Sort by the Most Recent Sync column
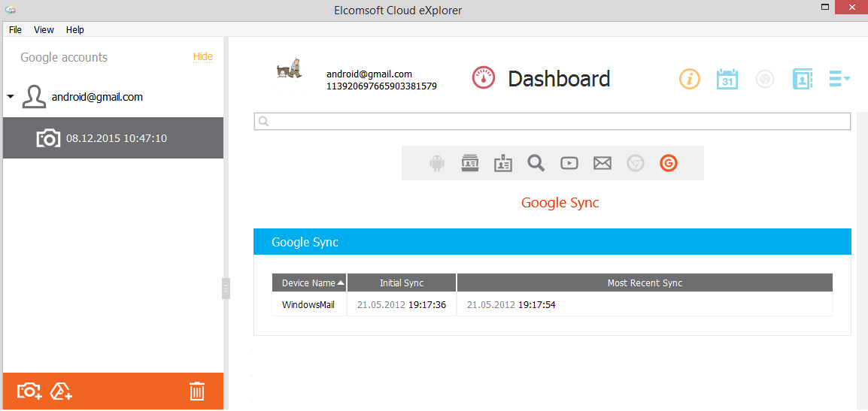Viewport: 868px width, 411px height. pyautogui.click(x=645, y=283)
